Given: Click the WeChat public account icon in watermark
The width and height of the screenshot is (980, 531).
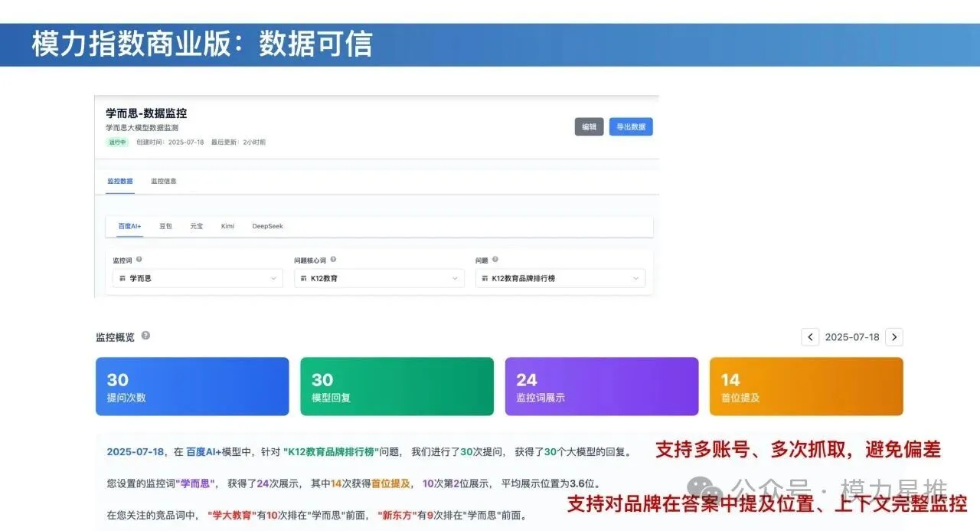Looking at the screenshot, I should click(704, 486).
